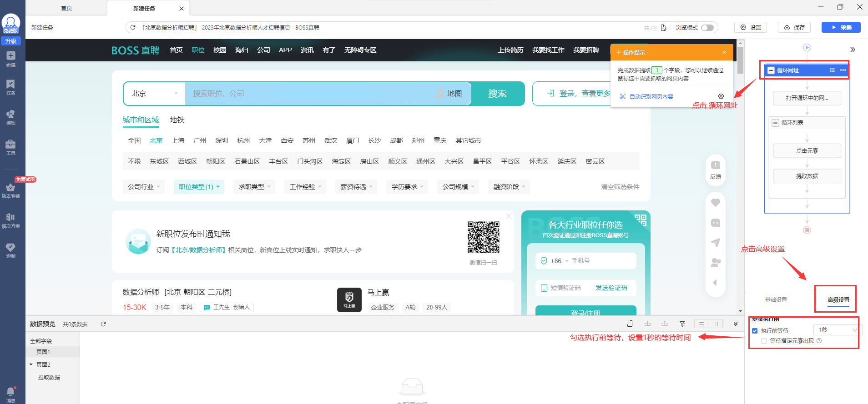Click the URL list edit icon beside 共3条
The height and width of the screenshot is (404, 868).
(x=664, y=28)
